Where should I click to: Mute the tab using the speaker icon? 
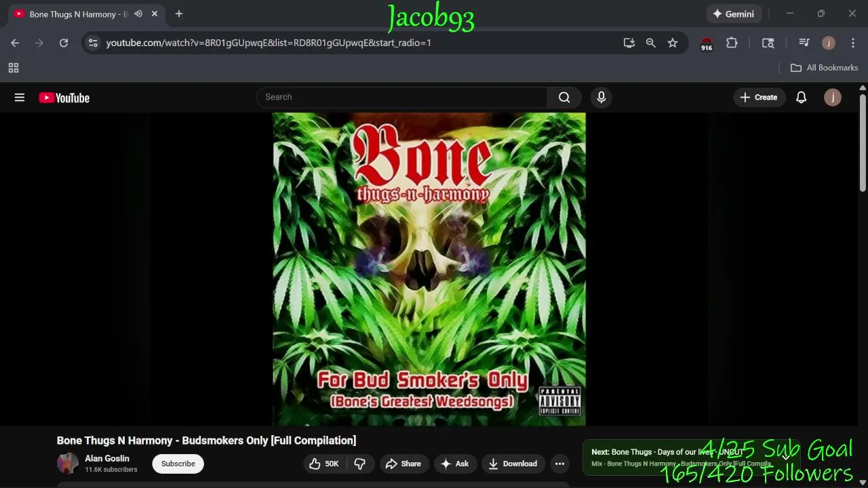138,14
